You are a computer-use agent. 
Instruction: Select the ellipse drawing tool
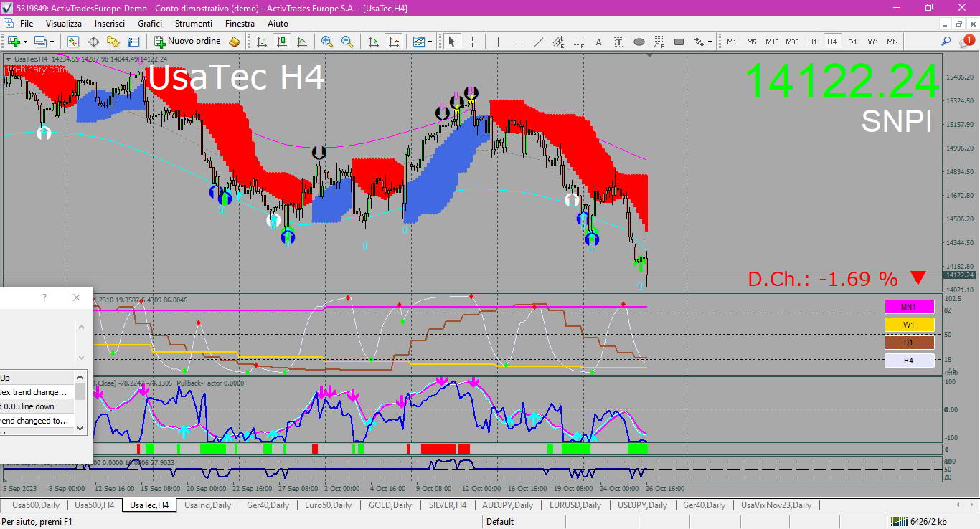coord(639,42)
